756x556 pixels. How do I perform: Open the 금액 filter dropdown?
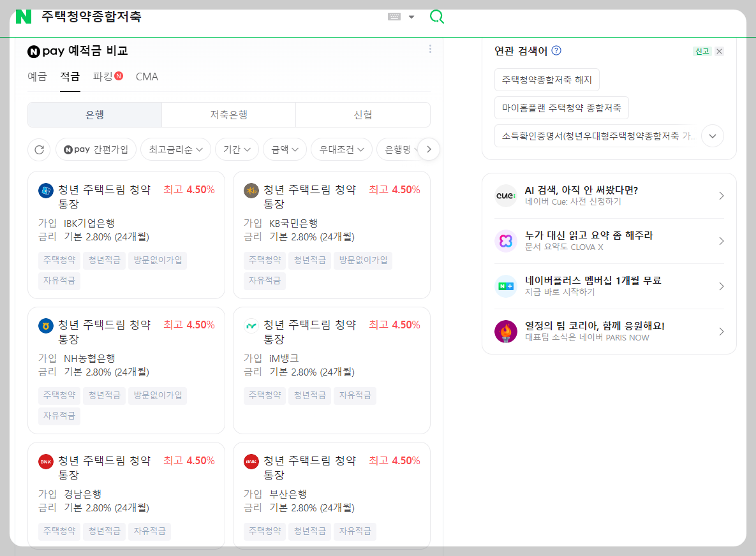285,149
